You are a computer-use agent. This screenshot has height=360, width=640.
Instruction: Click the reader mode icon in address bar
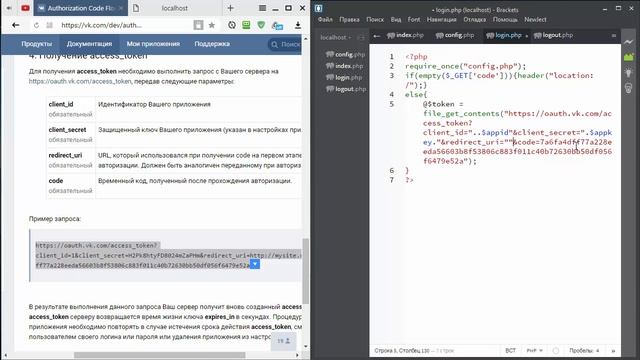pyautogui.click(x=198, y=25)
